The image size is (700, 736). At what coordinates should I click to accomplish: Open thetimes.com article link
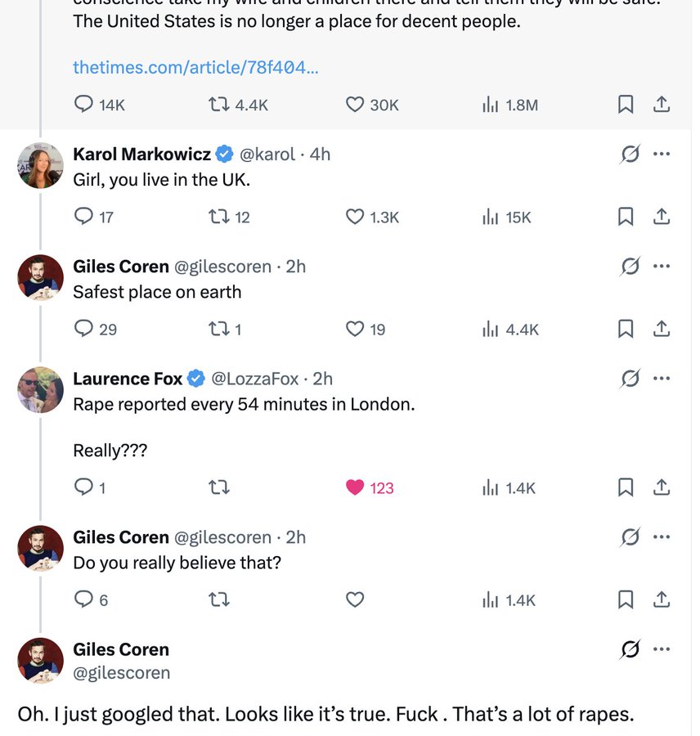click(x=195, y=68)
